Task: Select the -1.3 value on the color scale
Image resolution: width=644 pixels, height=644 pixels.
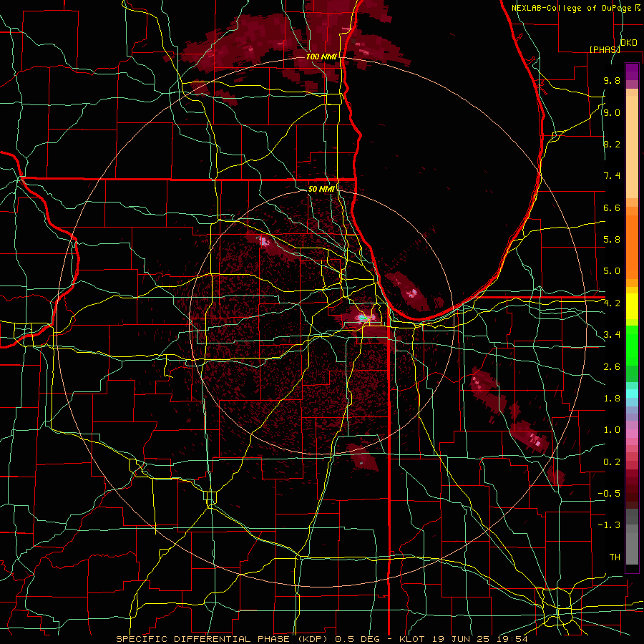Action: (x=609, y=525)
